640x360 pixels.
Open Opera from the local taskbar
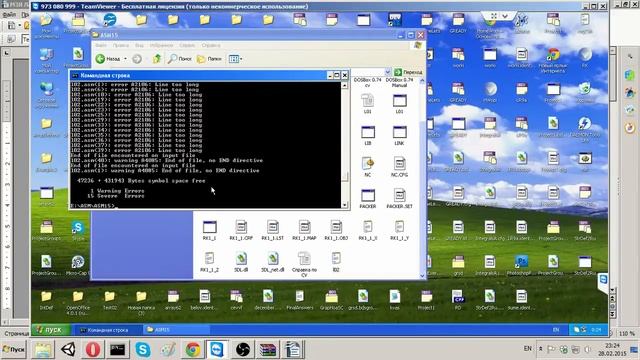click(93, 349)
